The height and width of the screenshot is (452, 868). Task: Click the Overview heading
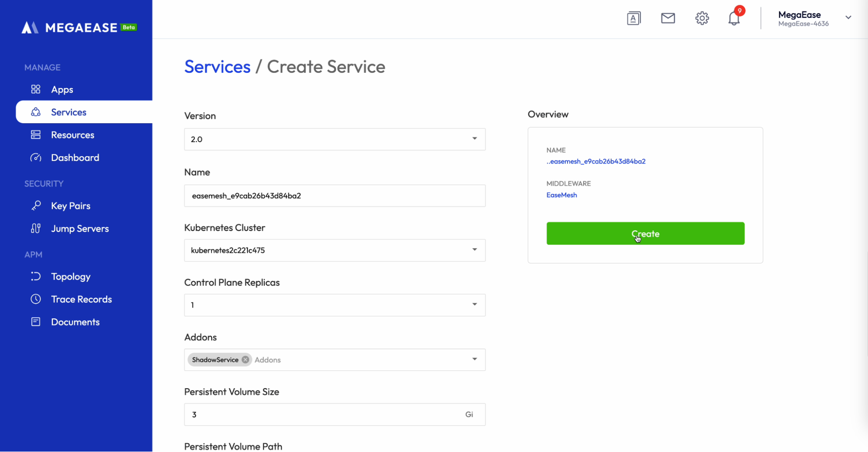tap(548, 114)
